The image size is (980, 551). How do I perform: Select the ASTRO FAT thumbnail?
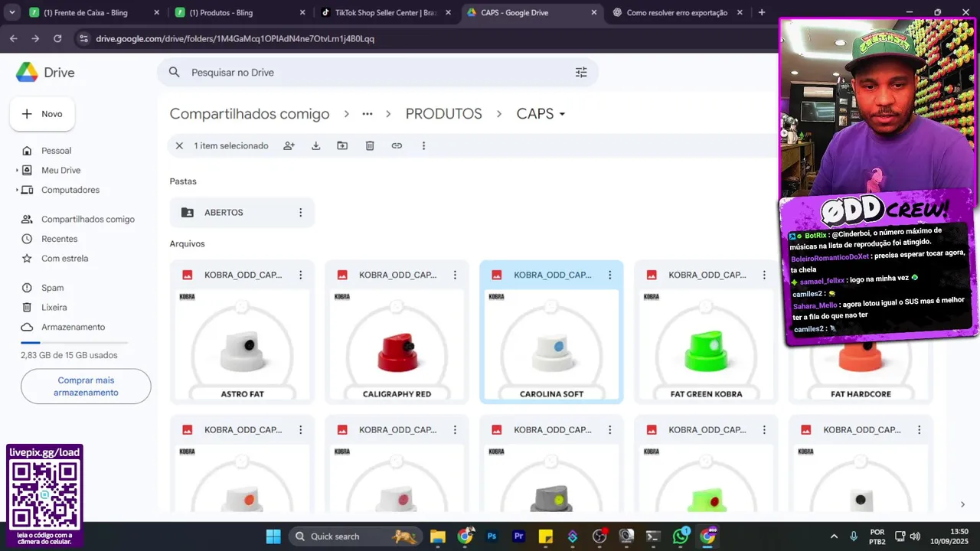pos(242,345)
